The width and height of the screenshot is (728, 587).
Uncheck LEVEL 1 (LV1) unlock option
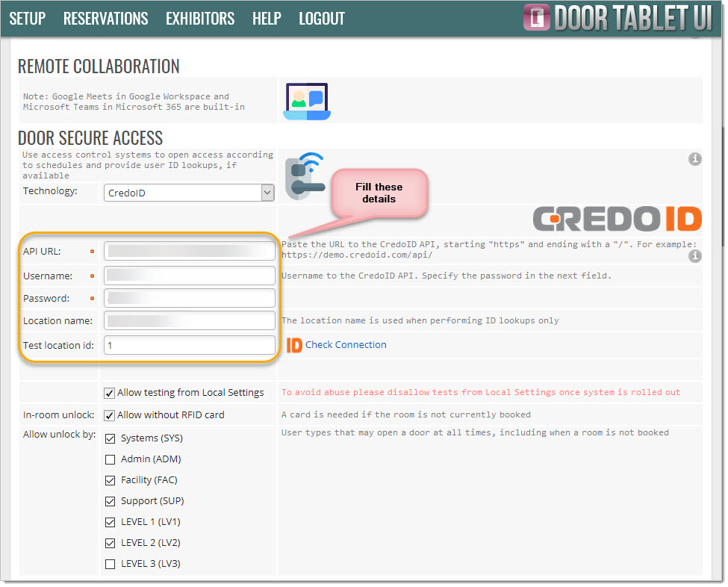tap(110, 522)
